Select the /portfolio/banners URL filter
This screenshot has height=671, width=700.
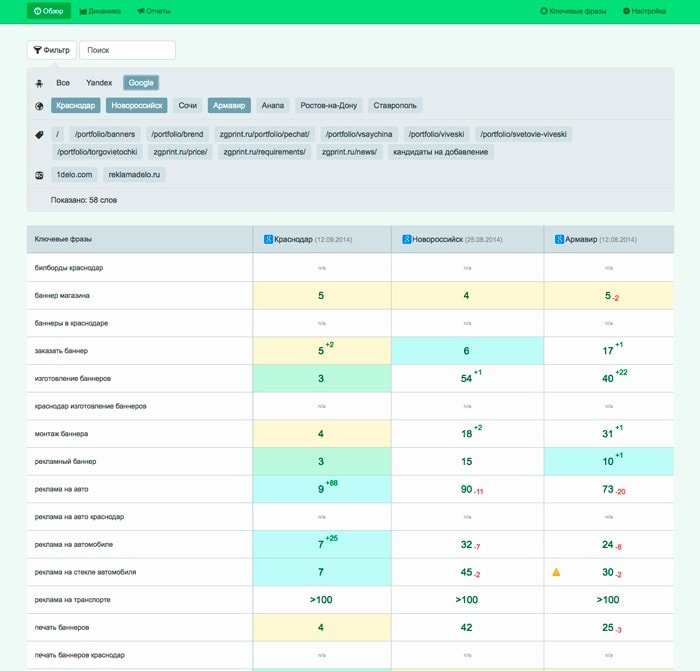tap(105, 134)
